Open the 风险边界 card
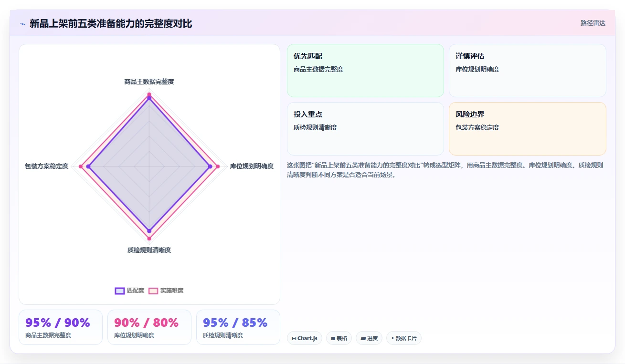 (x=528, y=129)
